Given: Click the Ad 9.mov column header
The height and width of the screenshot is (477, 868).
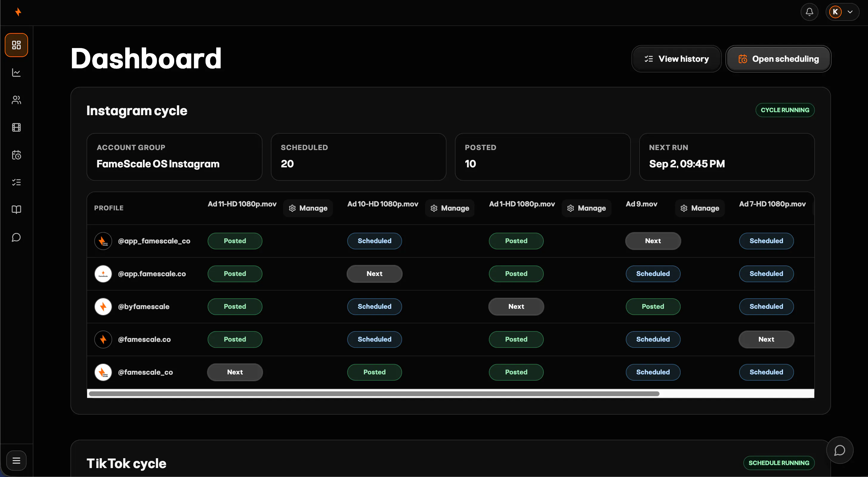Looking at the screenshot, I should pyautogui.click(x=641, y=204).
